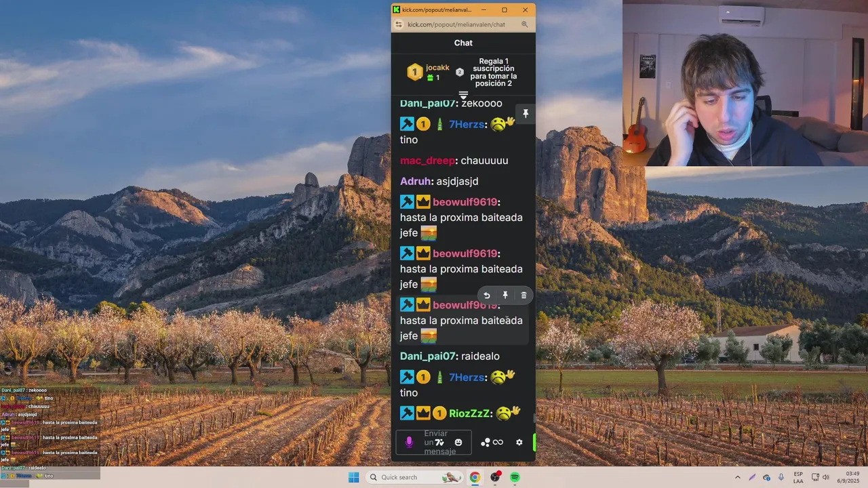
Task: Click the pin icon at top of chat
Action: pyautogui.click(x=525, y=113)
